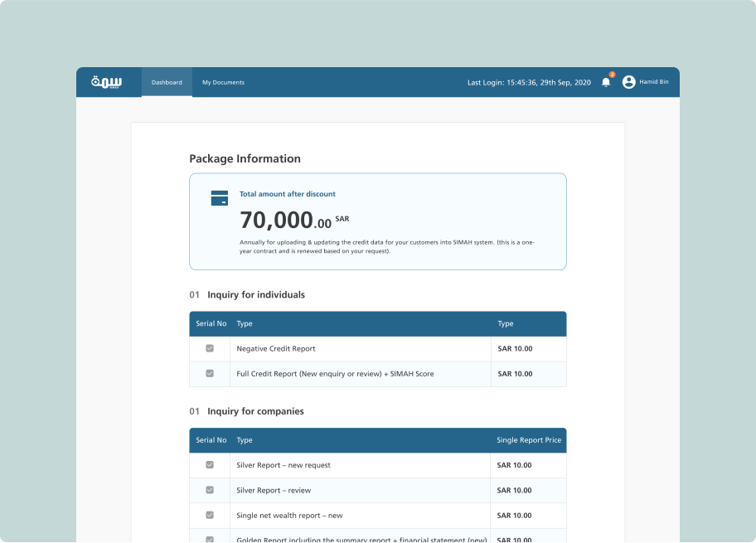Click the Silver Report – new request price
Viewport: 756px width, 543px height.
click(514, 465)
